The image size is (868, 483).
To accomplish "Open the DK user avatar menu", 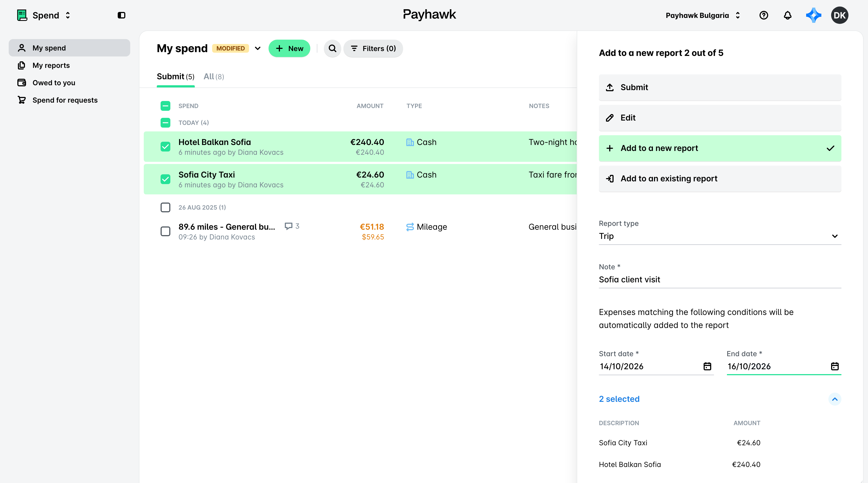I will coord(839,15).
